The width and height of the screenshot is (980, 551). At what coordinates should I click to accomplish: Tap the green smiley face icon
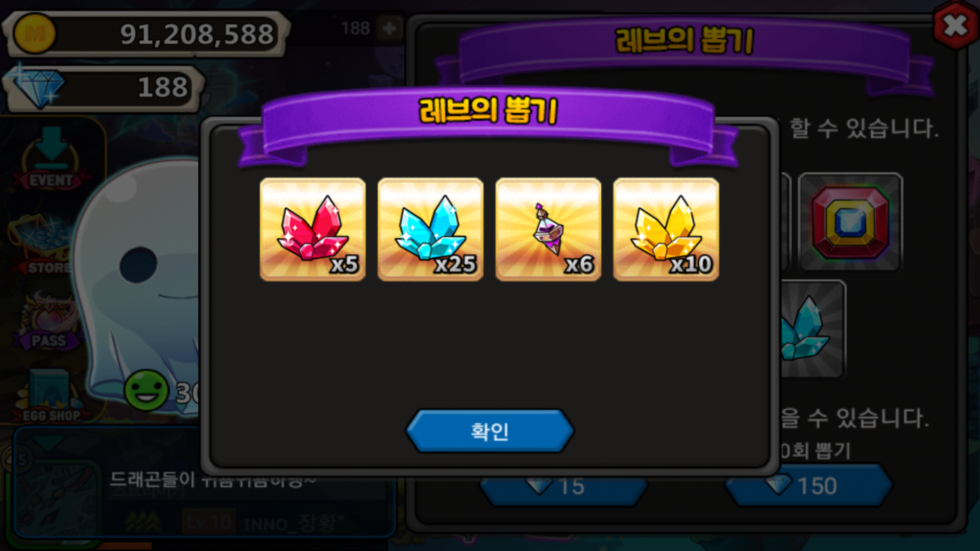tap(146, 390)
